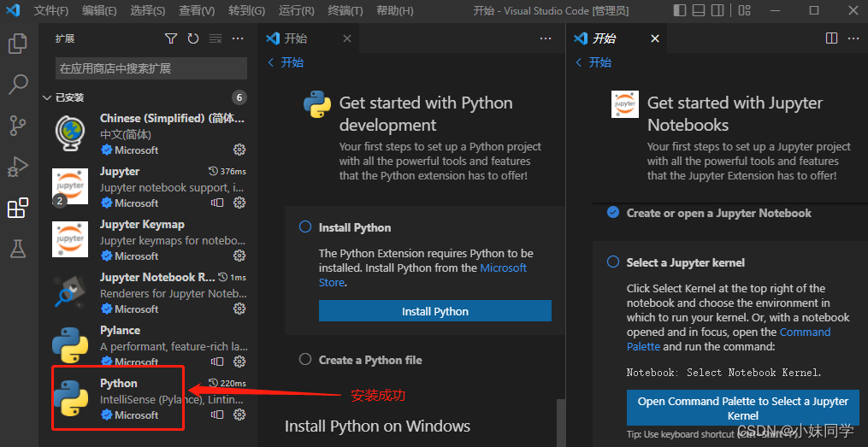Open customize layout icon in title bar
The width and height of the screenshot is (868, 447).
click(x=745, y=10)
